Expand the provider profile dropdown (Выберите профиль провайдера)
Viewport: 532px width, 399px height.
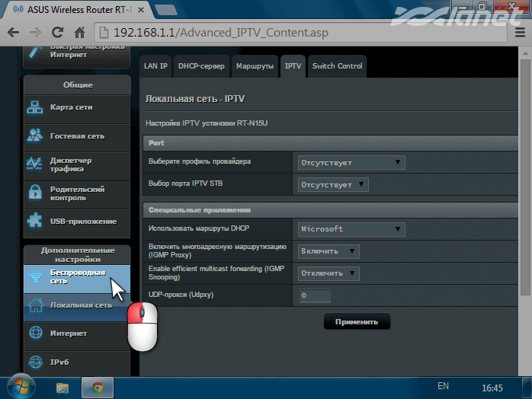(351, 162)
